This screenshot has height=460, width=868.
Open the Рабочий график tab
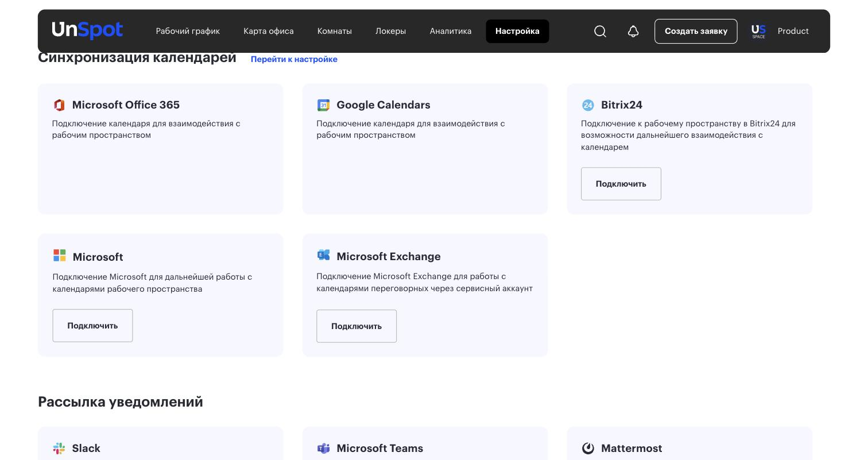click(x=188, y=31)
